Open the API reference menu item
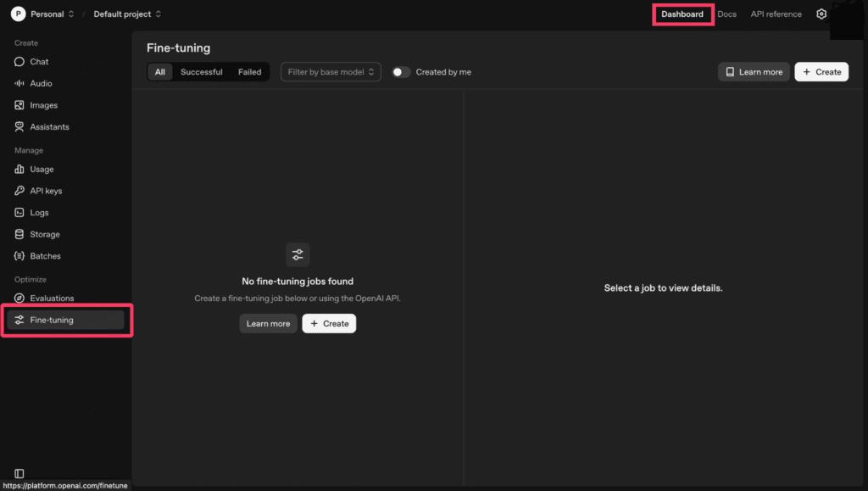Viewport: 868px width, 491px height. tap(776, 14)
